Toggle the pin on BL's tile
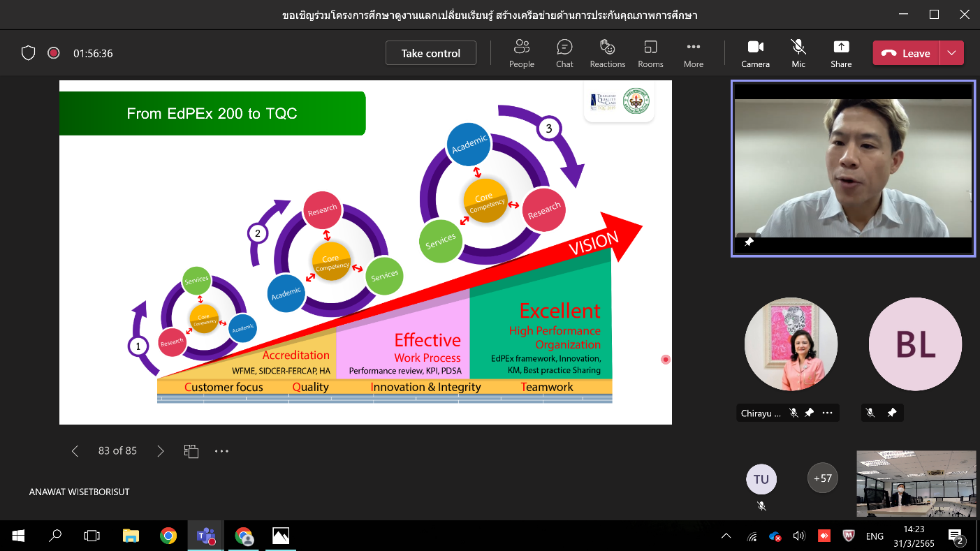 tap(891, 413)
